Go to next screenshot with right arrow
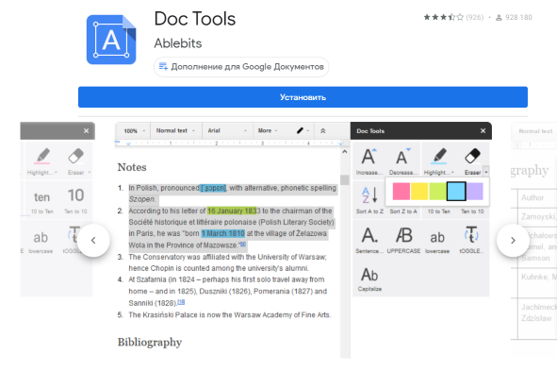Screen dimensions: 557x371 tap(513, 241)
